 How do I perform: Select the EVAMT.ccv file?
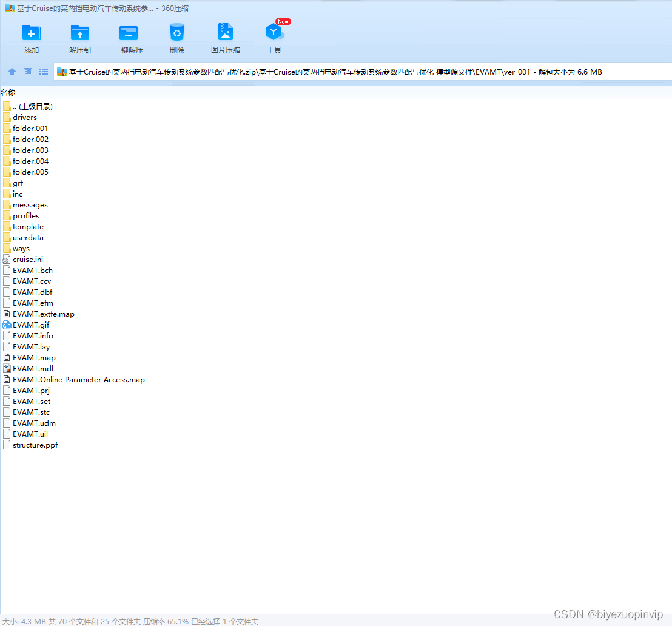[x=27, y=281]
